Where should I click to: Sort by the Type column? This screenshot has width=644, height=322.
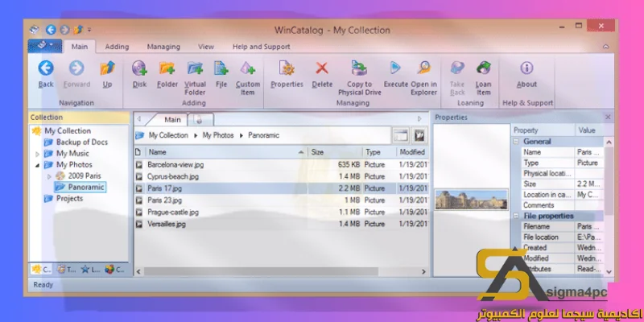pyautogui.click(x=379, y=152)
